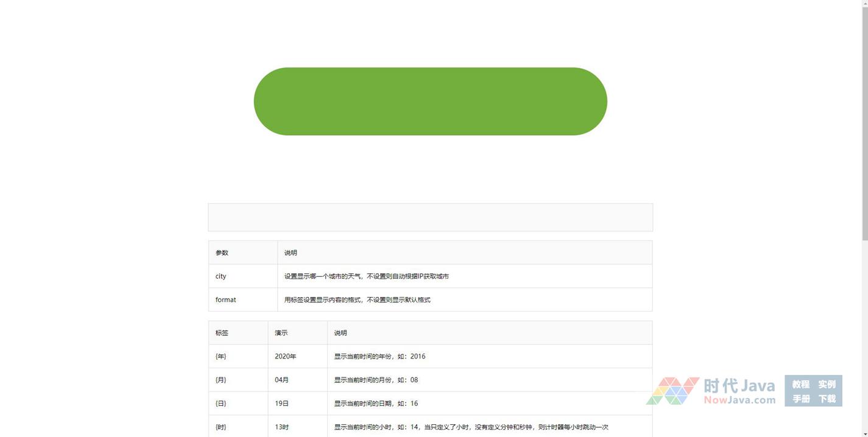Image resolution: width=868 pixels, height=437 pixels.
Task: Open 手册 in the watermark box
Action: tap(800, 399)
